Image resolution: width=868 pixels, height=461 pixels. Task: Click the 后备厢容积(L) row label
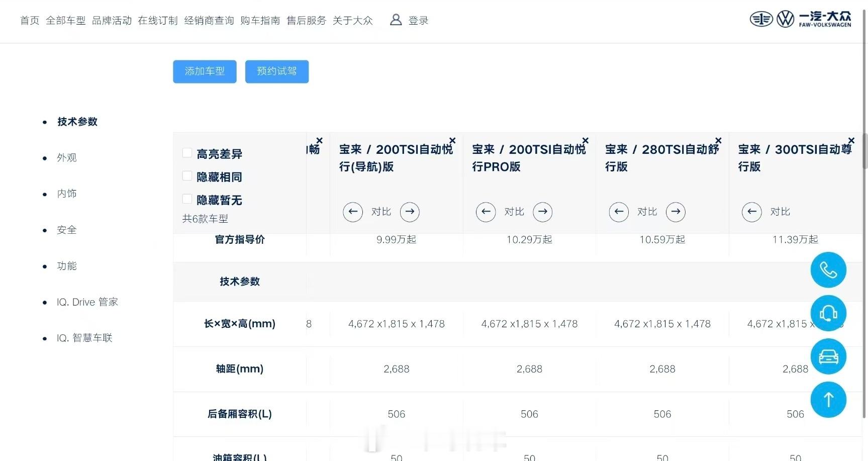[240, 414]
